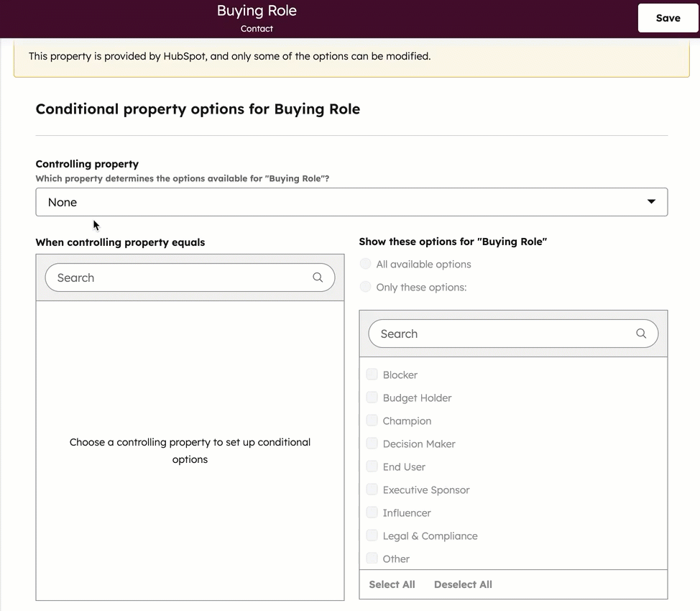This screenshot has width=700, height=611.
Task: Click Deselect All below the options list
Action: (463, 584)
